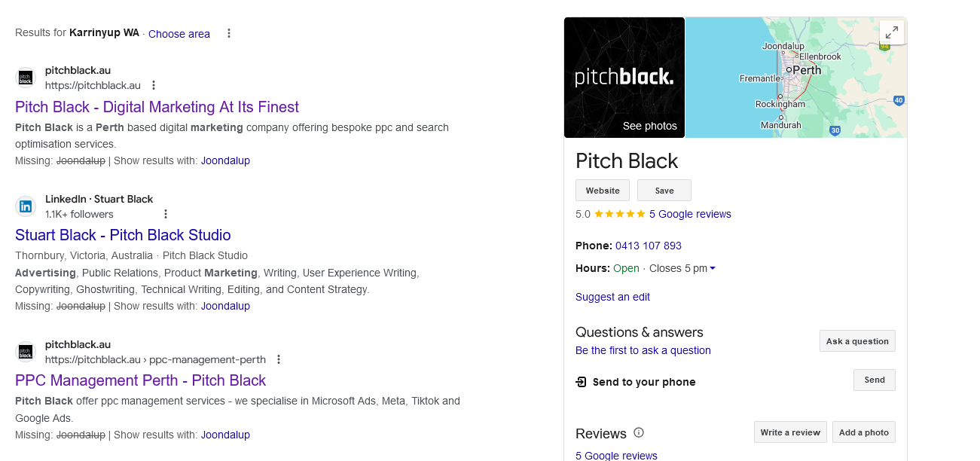Click Add a photo button
Image resolution: width=980 pixels, height=461 pixels.
coord(864,432)
